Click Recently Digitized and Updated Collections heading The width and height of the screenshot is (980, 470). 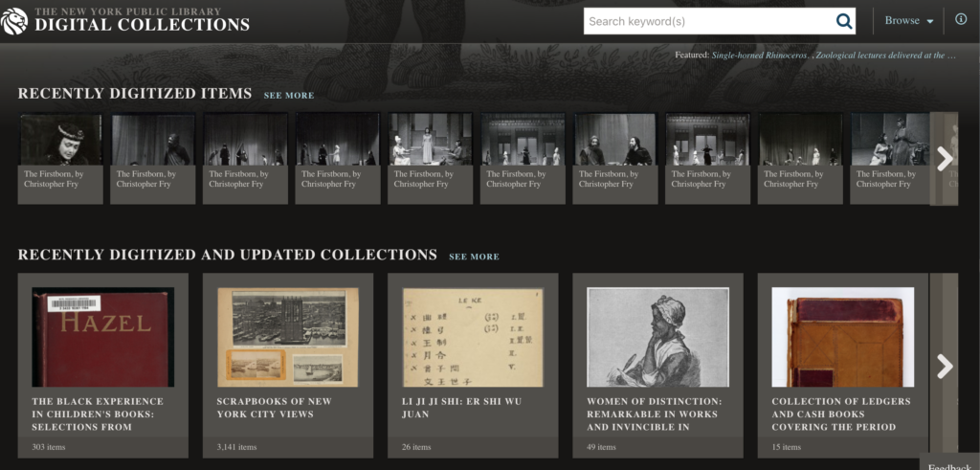(228, 255)
